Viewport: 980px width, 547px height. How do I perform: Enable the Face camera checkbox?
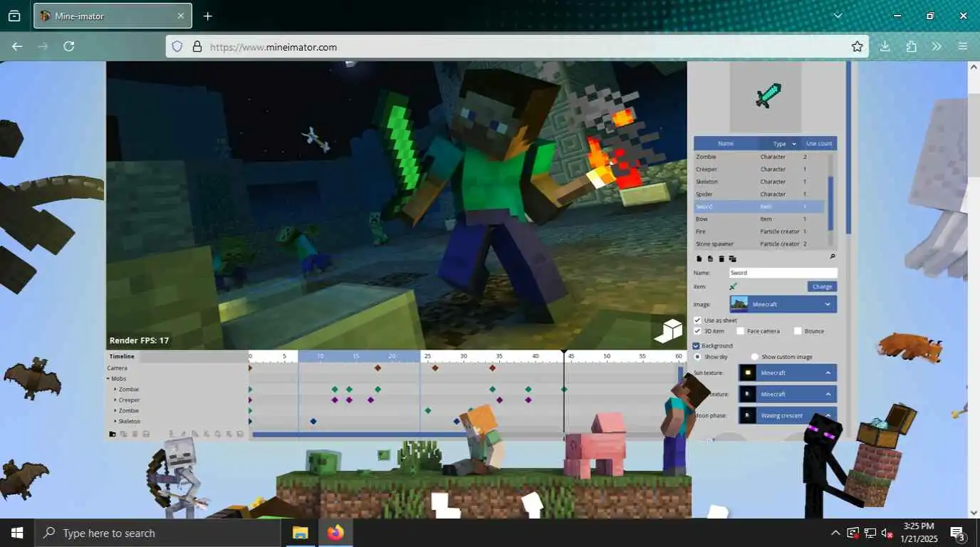tap(741, 331)
